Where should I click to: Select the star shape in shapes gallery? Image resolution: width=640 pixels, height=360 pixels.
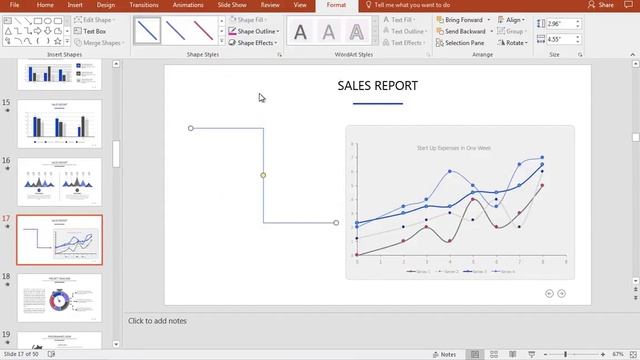(58, 41)
